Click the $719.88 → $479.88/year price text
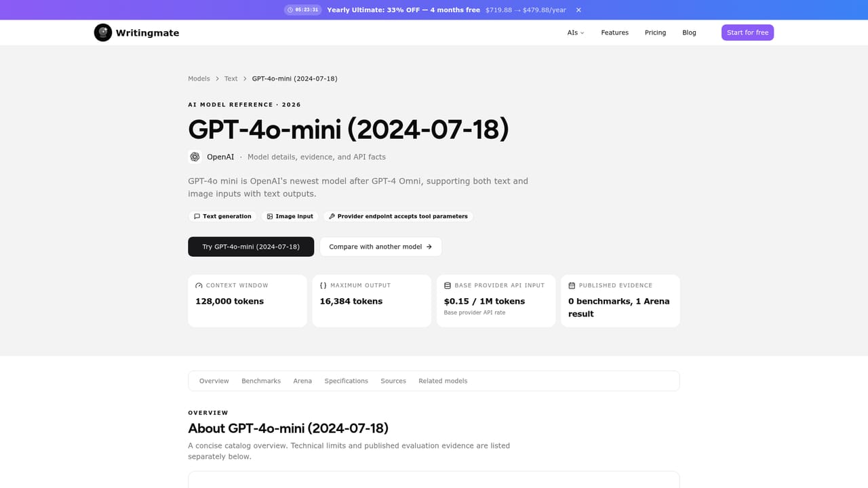 tap(526, 10)
